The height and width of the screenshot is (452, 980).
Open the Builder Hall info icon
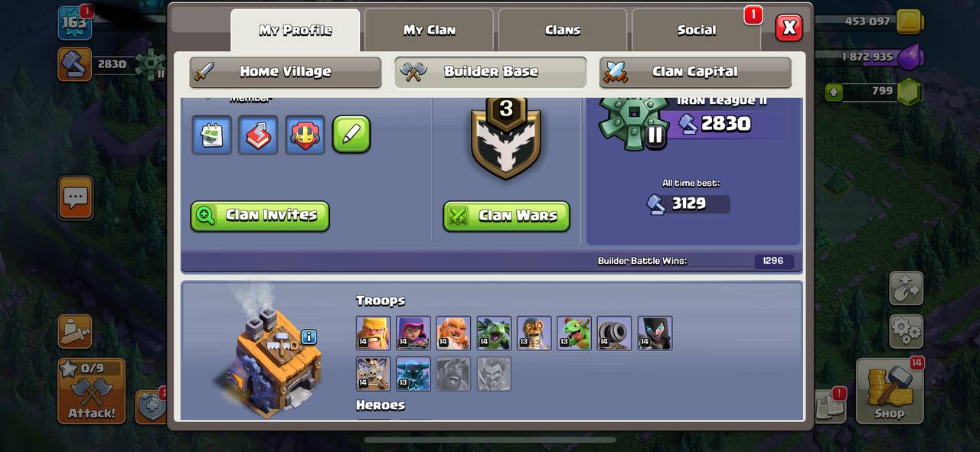309,337
